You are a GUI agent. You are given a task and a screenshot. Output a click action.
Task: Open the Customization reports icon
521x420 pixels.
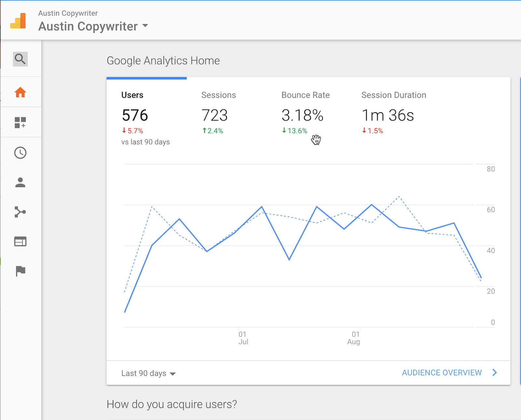pyautogui.click(x=20, y=122)
